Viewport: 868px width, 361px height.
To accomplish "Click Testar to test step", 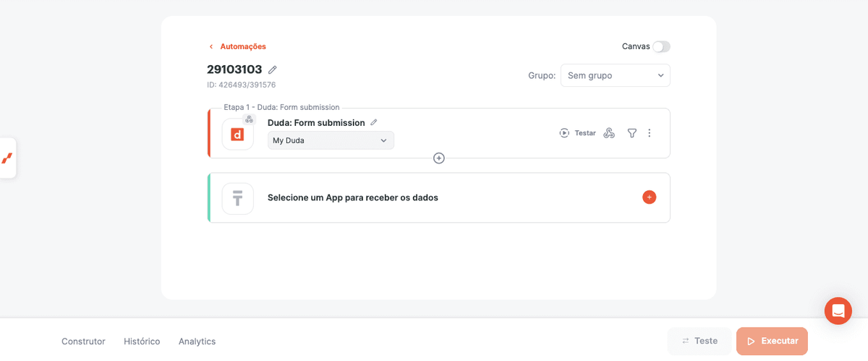I will (x=577, y=133).
